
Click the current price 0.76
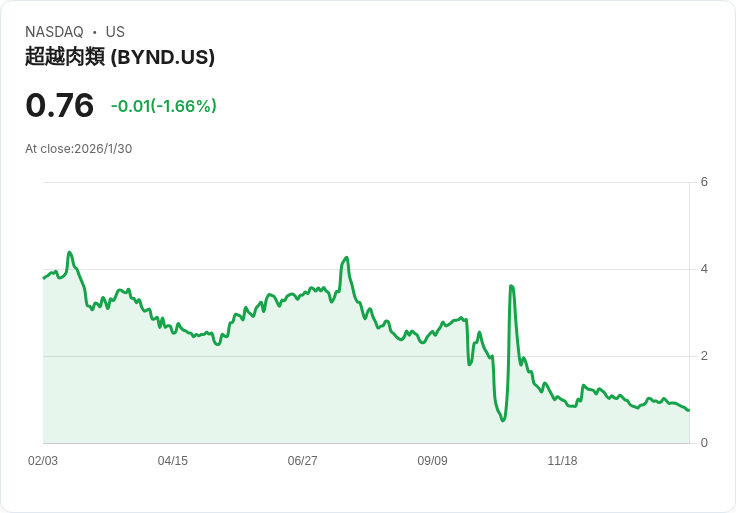60,106
